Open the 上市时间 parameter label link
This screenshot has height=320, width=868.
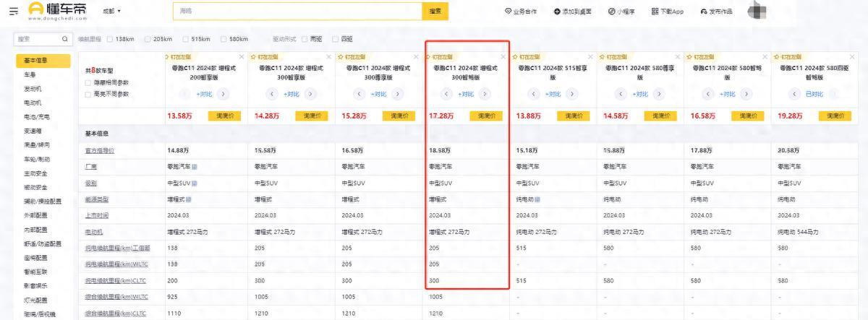tap(97, 215)
